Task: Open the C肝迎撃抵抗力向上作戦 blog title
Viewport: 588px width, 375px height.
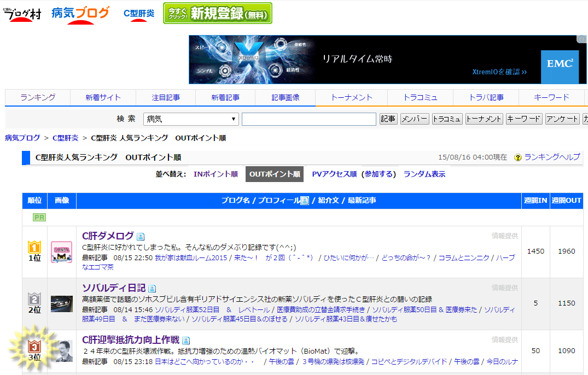Action: point(131,339)
